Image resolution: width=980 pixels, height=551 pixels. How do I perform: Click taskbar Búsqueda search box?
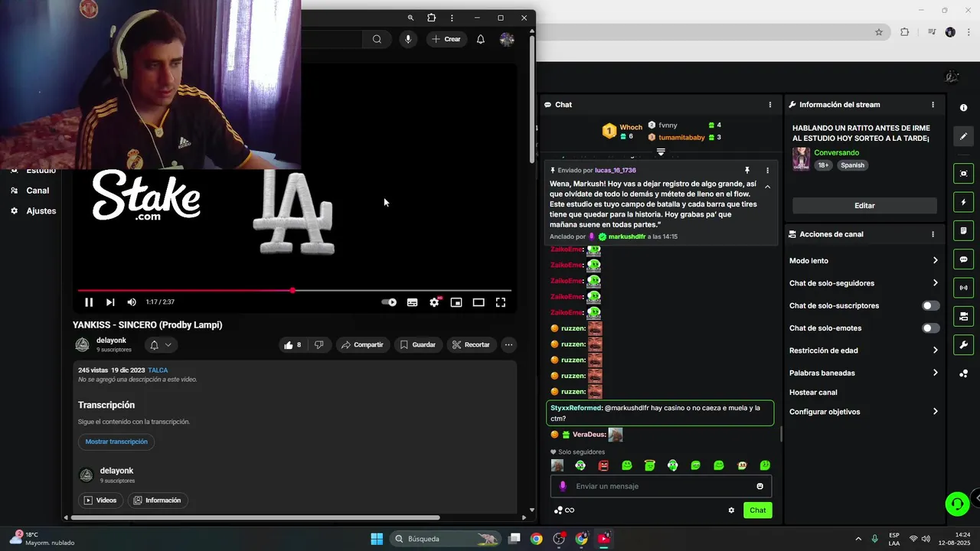point(446,539)
